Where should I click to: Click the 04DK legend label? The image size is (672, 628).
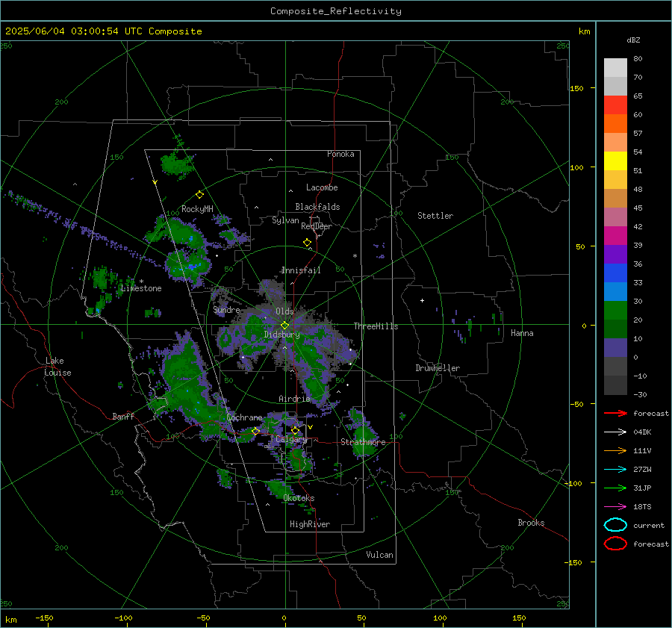642,432
